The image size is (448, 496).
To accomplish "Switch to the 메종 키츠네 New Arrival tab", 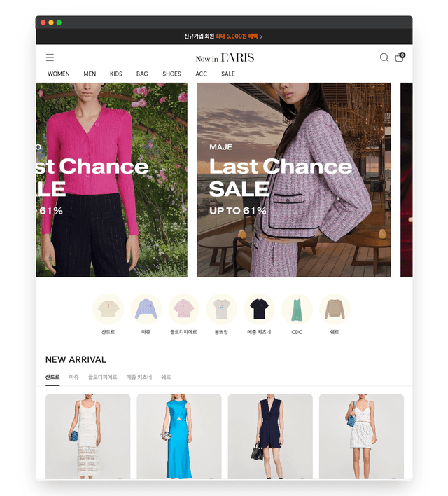I will tap(139, 377).
